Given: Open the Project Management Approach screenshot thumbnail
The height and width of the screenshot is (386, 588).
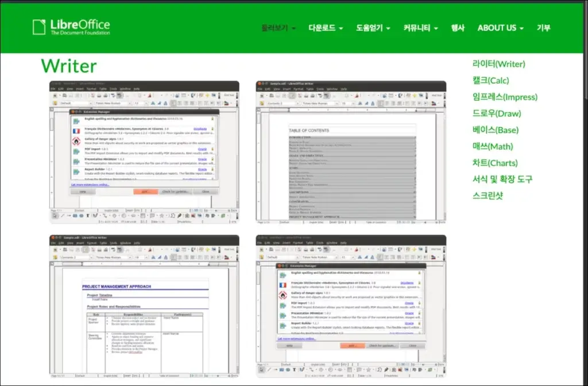Looking at the screenshot, I should 144,306.
